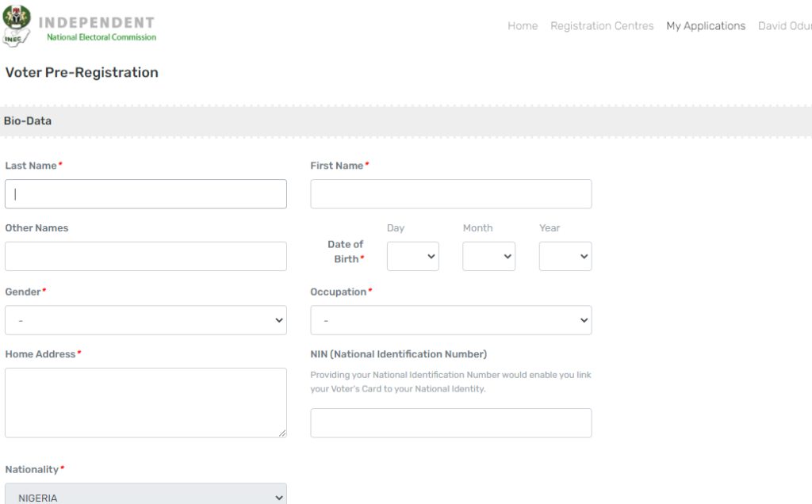Click the Independent National Electoral Commission title
This screenshot has width=812, height=504.
(97, 29)
